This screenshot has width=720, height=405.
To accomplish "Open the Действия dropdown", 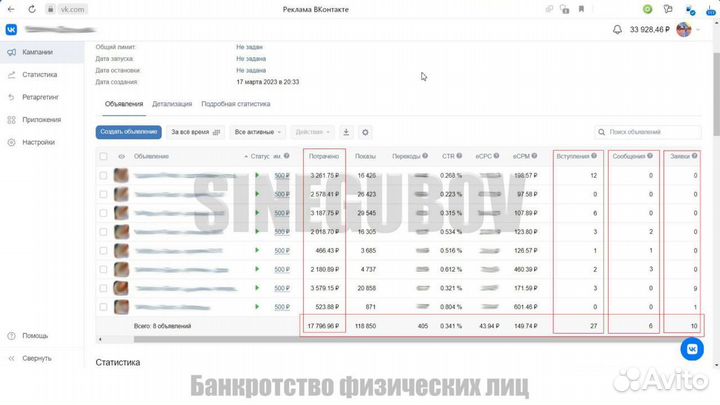I will point(313,132).
